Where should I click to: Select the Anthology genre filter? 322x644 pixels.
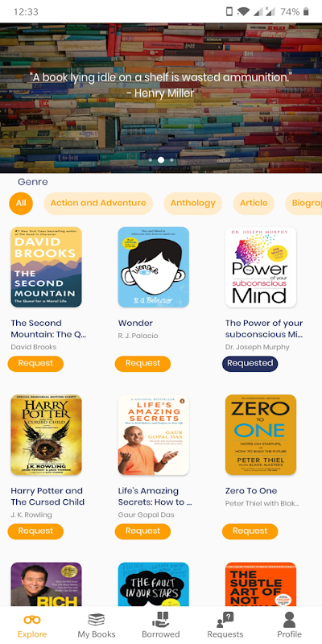(193, 203)
